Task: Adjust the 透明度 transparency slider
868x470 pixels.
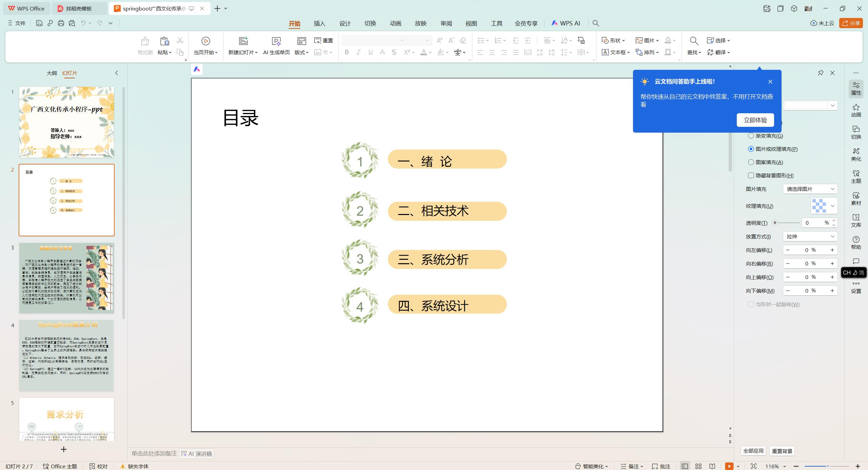Action: point(775,223)
